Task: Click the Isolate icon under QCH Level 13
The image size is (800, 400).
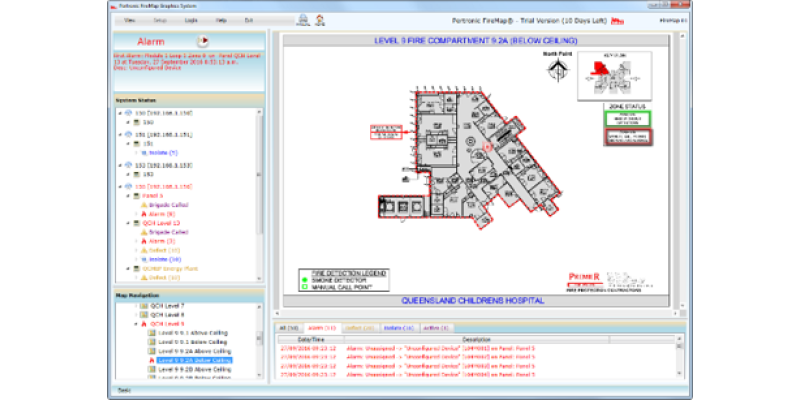Action: (144, 260)
